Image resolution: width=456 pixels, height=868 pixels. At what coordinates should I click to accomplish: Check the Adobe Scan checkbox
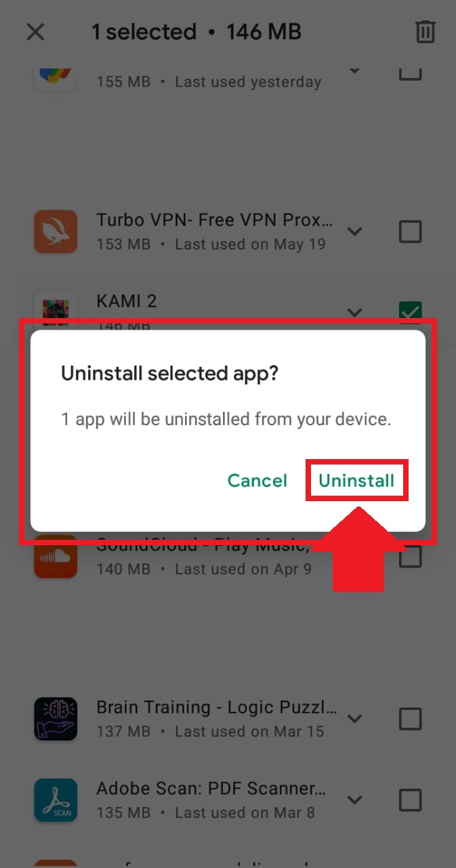point(410,800)
